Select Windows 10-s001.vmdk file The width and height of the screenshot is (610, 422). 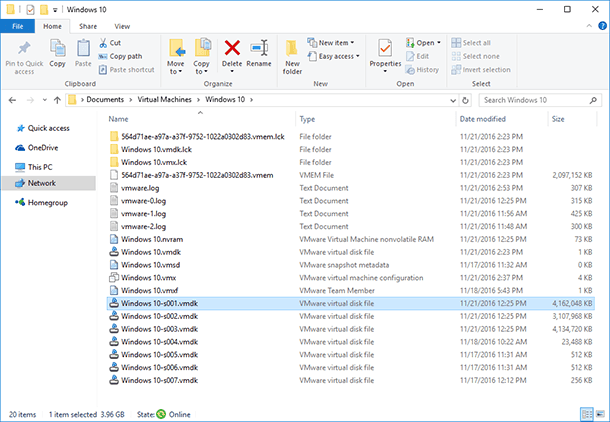[x=350, y=303]
